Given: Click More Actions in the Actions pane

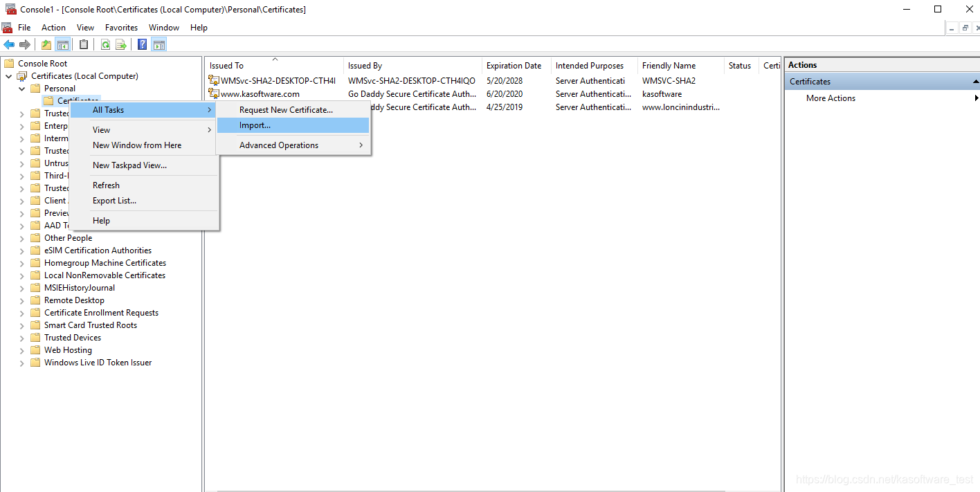Looking at the screenshot, I should tap(831, 98).
